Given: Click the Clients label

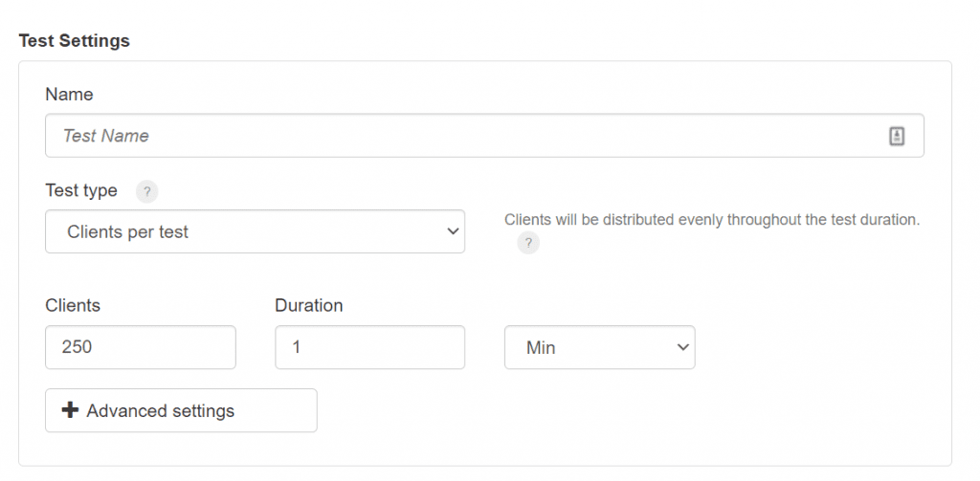Looking at the screenshot, I should tap(73, 305).
